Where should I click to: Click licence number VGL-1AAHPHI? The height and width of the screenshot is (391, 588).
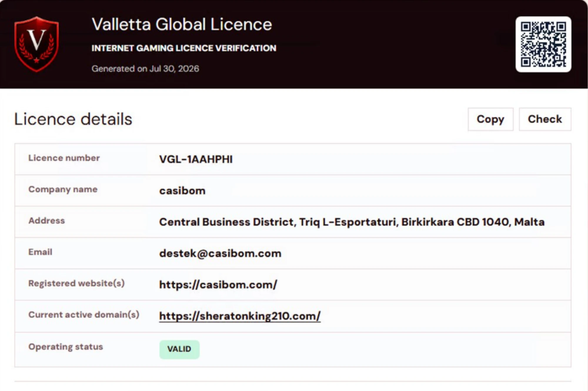click(x=196, y=159)
